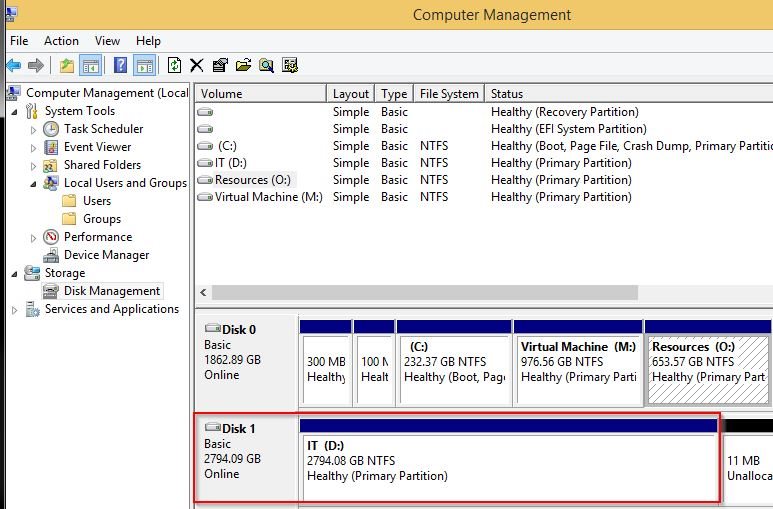Sort by the Layout column header

pyautogui.click(x=351, y=94)
